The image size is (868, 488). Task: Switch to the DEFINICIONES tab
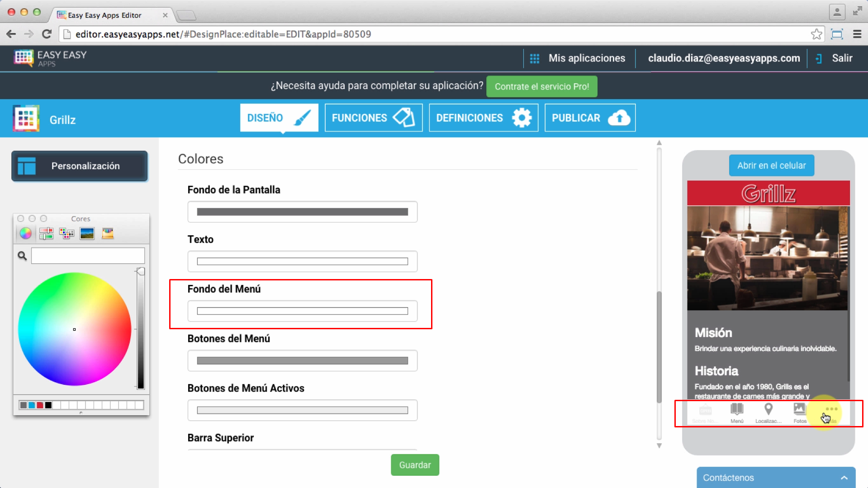click(483, 118)
